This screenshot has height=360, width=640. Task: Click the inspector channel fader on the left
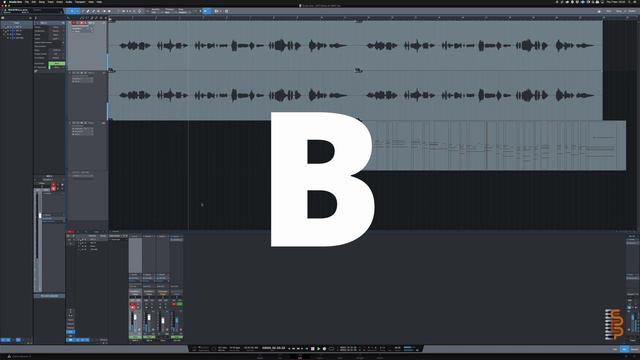pos(40,215)
